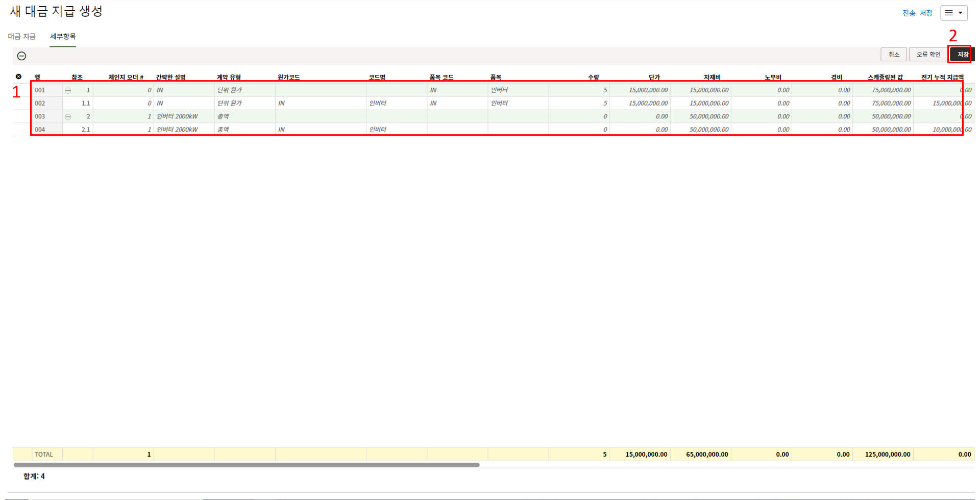
Task: Click the 스케줄링된 값 column header
Action: tap(885, 77)
